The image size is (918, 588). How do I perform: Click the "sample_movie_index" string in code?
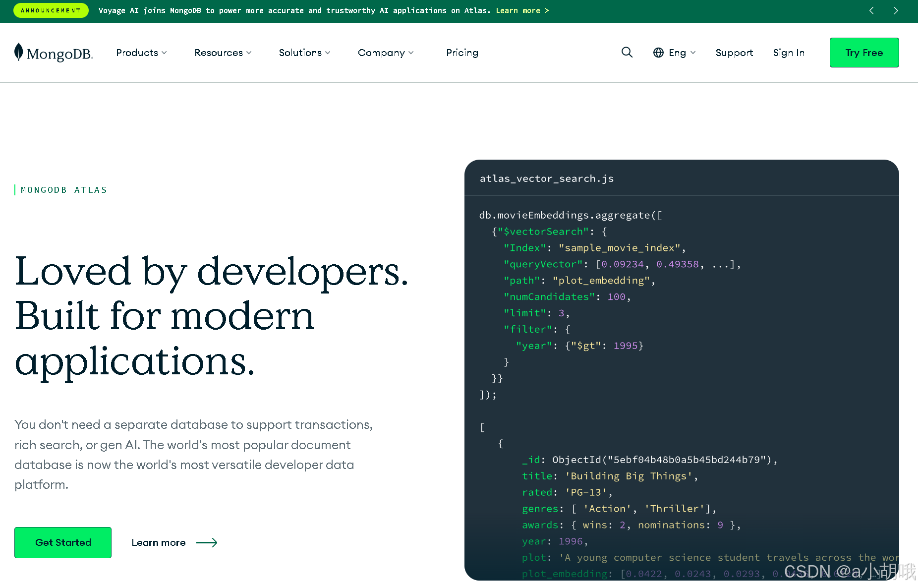pyautogui.click(x=620, y=248)
